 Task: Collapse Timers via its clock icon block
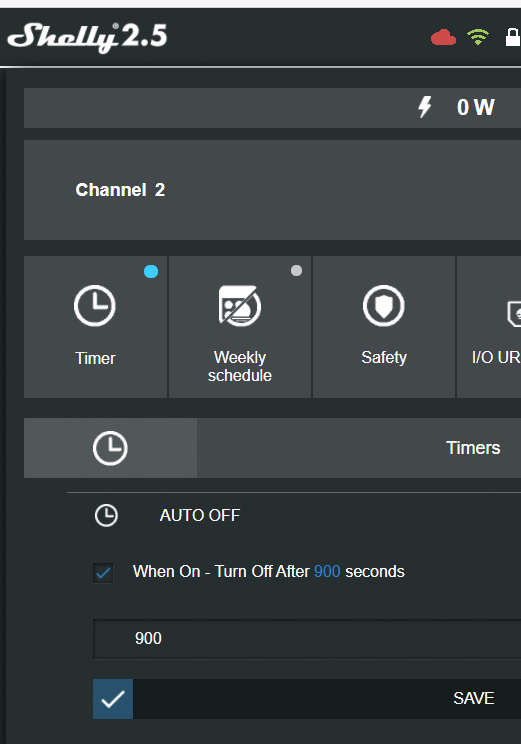110,448
